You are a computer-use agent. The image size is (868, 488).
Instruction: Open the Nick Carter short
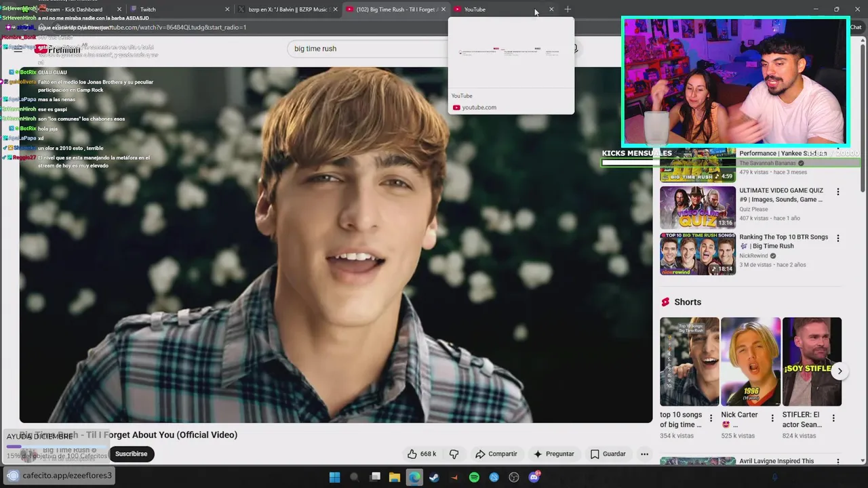tap(750, 361)
